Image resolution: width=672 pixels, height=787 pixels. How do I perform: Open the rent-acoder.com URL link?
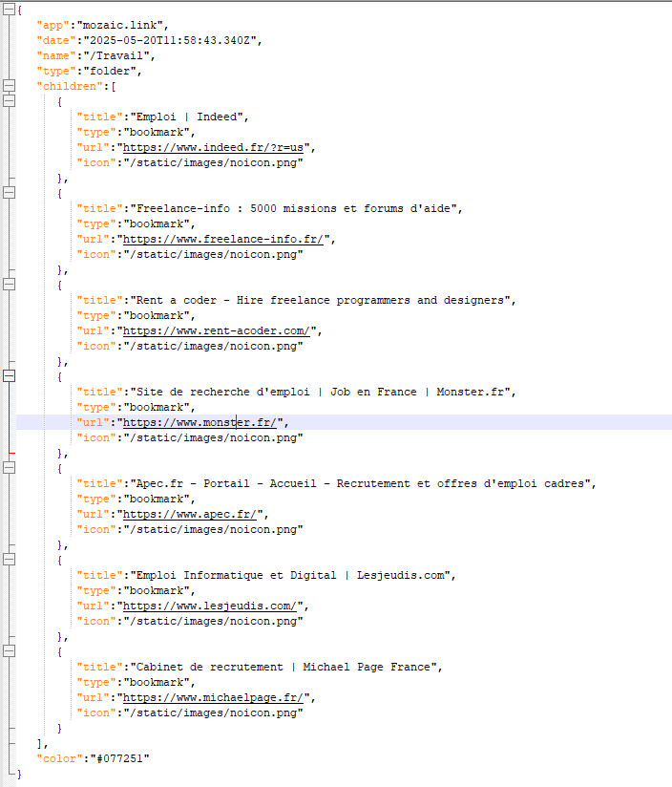(x=217, y=330)
